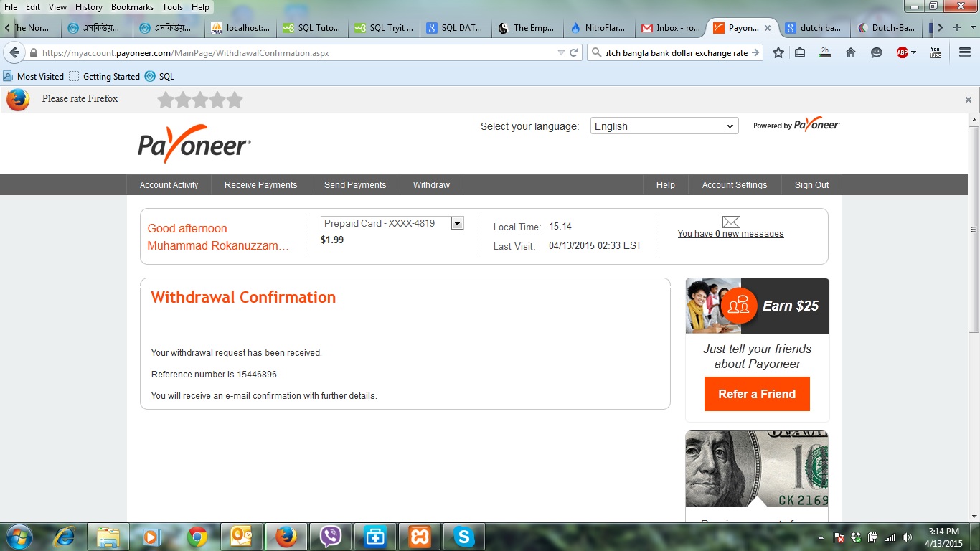The image size is (980, 551).
Task: Open the Adblock Plus ABP icon
Action: coord(903,52)
